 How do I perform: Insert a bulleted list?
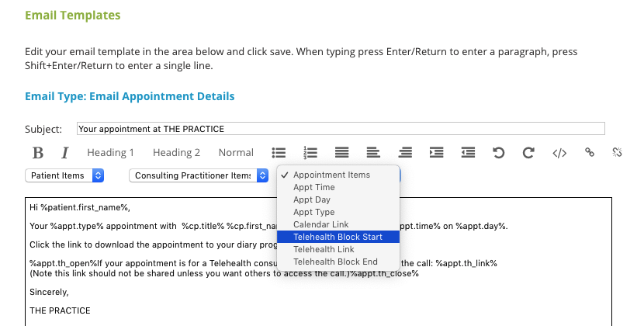tap(279, 152)
